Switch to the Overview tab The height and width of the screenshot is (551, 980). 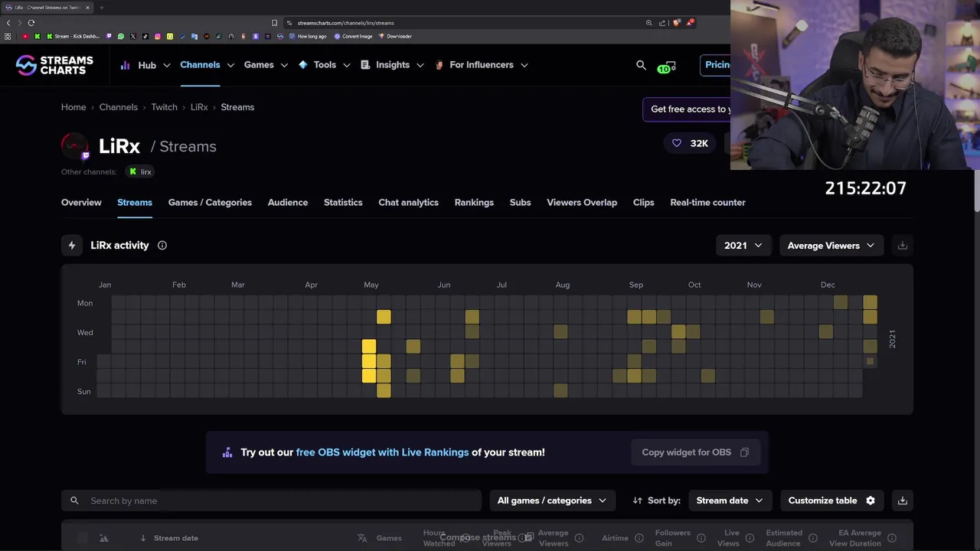point(81,203)
